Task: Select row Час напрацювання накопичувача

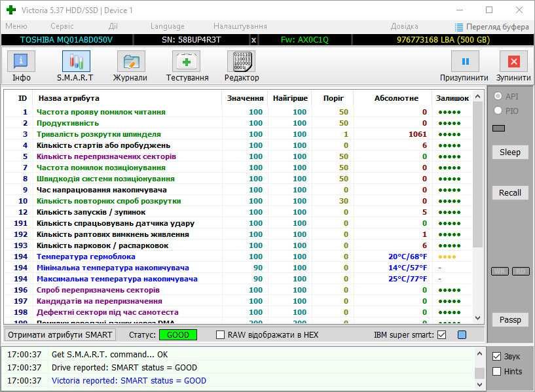Action: [x=238, y=190]
